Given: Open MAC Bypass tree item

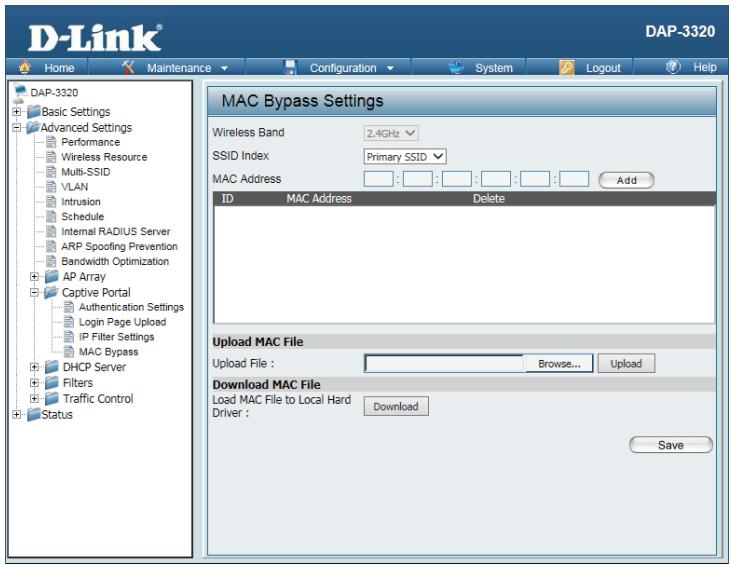Looking at the screenshot, I should (x=108, y=352).
